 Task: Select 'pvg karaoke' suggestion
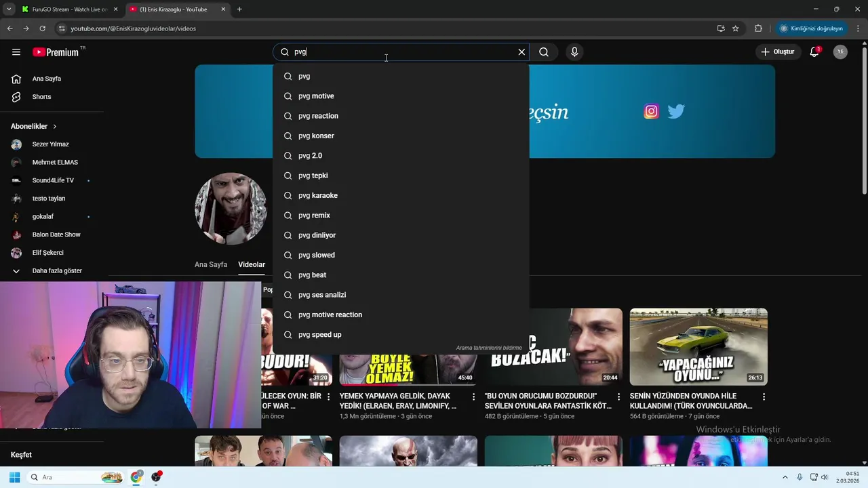pos(401,196)
